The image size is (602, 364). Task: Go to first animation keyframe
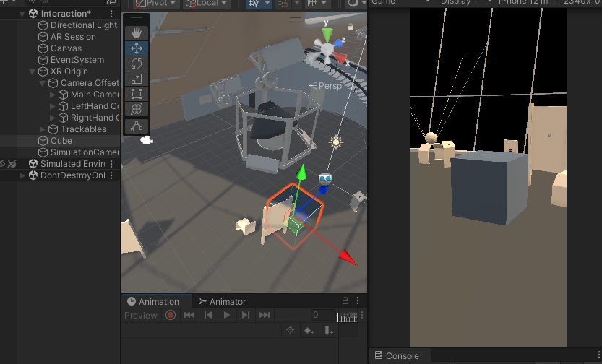tap(189, 315)
